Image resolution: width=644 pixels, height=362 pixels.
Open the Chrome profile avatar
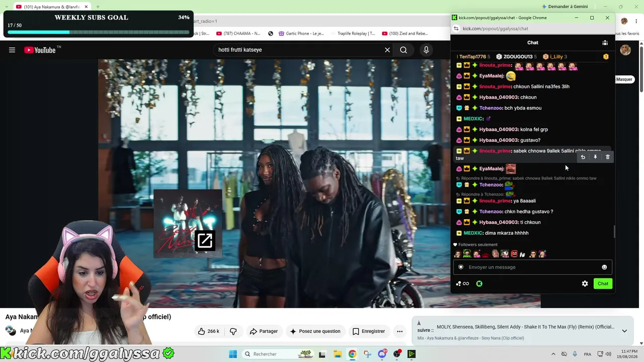tap(624, 21)
